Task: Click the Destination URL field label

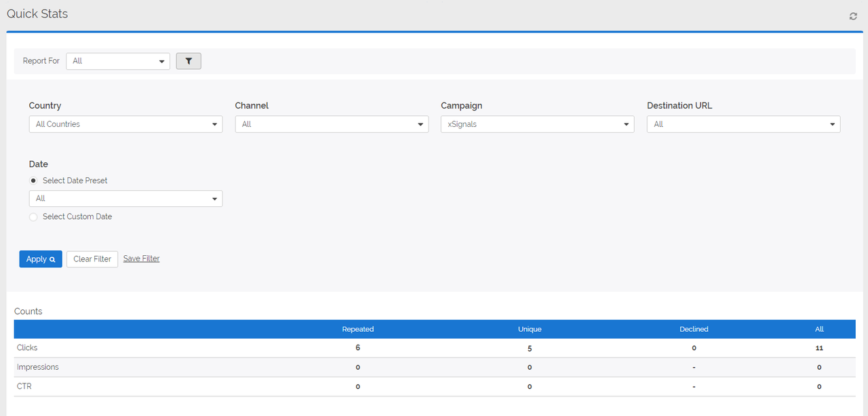Action: point(679,106)
